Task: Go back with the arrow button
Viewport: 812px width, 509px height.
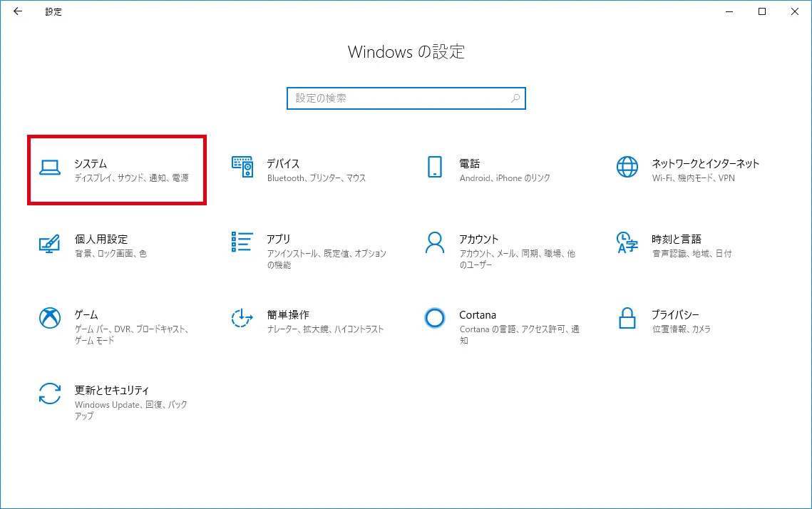Action: (x=18, y=11)
